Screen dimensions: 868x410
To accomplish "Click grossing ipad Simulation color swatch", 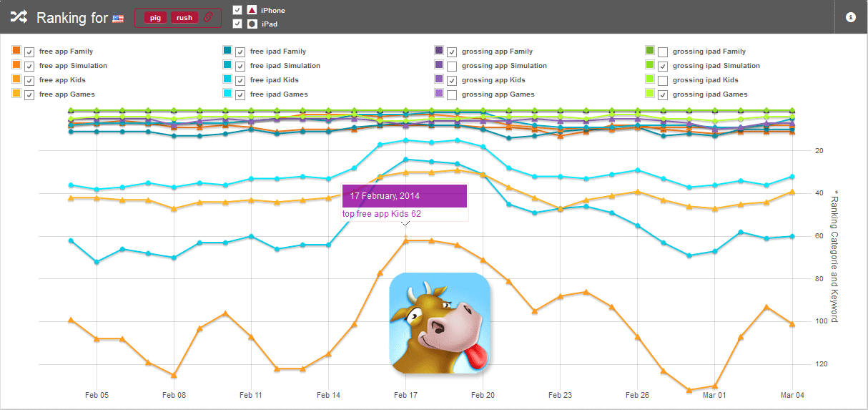I will point(650,64).
